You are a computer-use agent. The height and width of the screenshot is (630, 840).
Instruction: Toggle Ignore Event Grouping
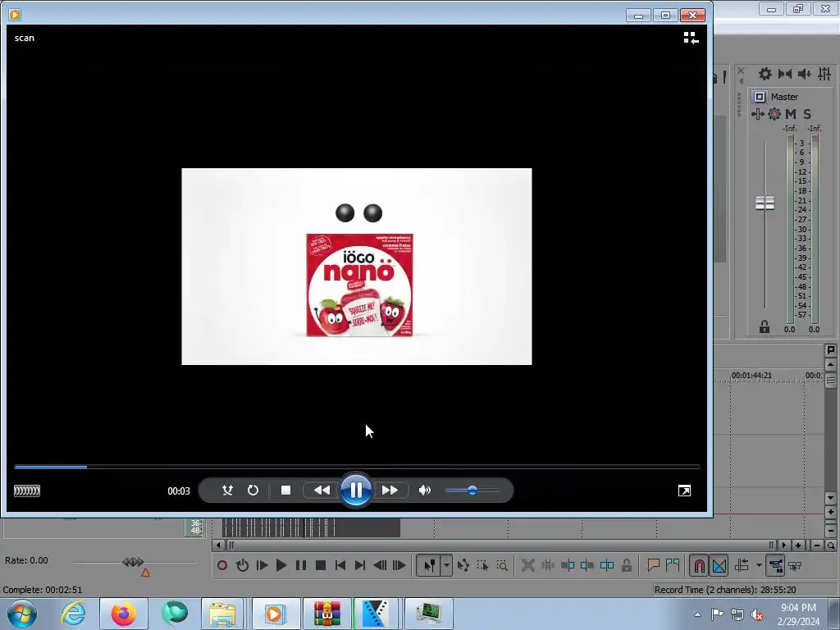point(796,565)
